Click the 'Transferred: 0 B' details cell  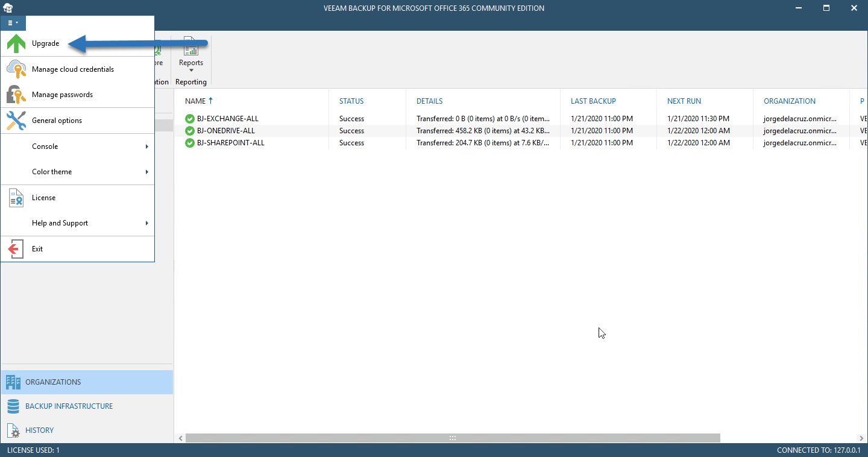pyautogui.click(x=483, y=119)
